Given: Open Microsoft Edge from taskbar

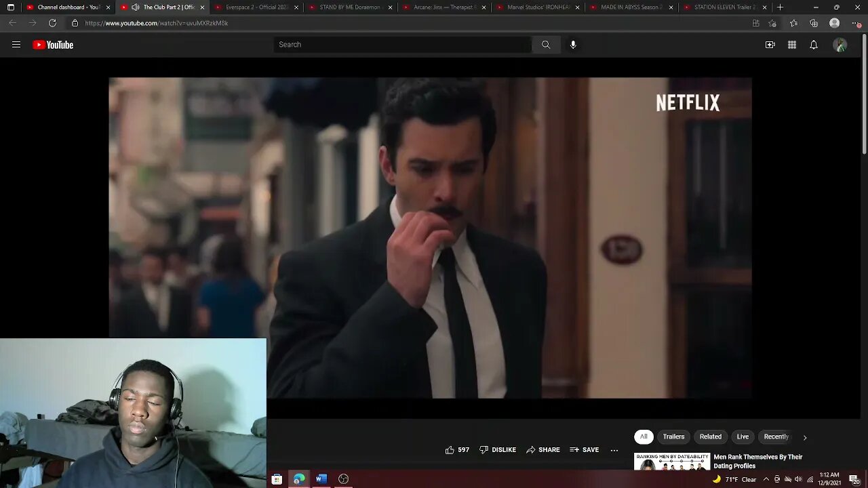Looking at the screenshot, I should point(299,479).
